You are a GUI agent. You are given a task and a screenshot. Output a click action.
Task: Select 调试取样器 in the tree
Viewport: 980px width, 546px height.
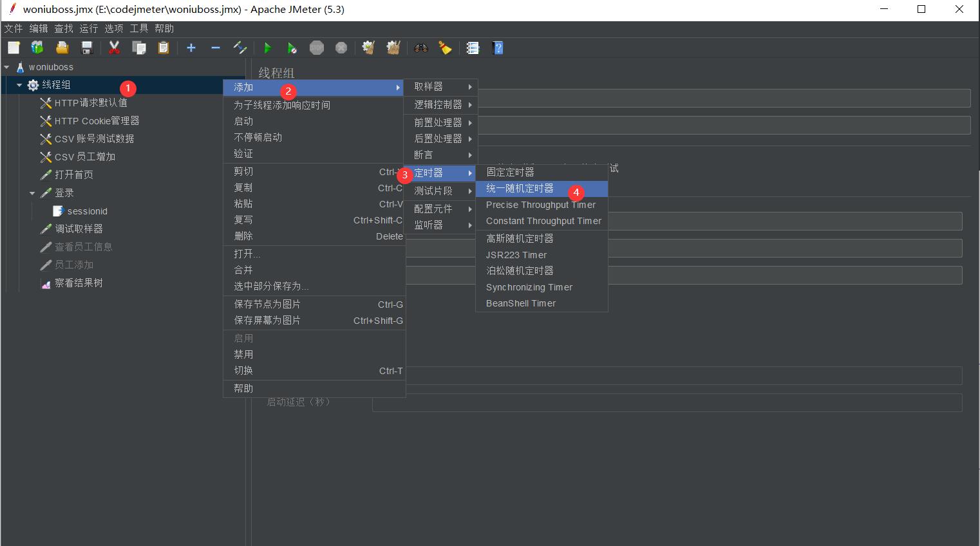(x=79, y=229)
